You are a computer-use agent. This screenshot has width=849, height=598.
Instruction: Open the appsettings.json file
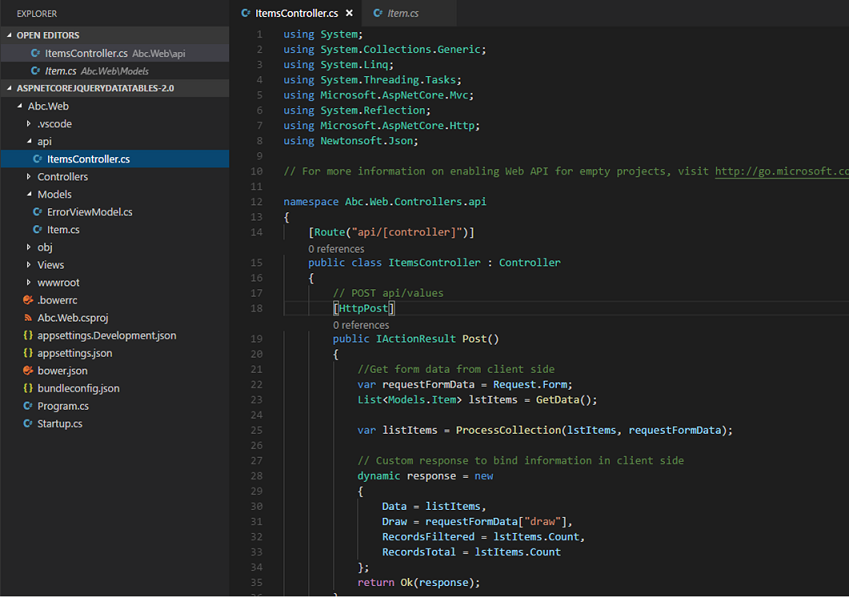pyautogui.click(x=115, y=353)
